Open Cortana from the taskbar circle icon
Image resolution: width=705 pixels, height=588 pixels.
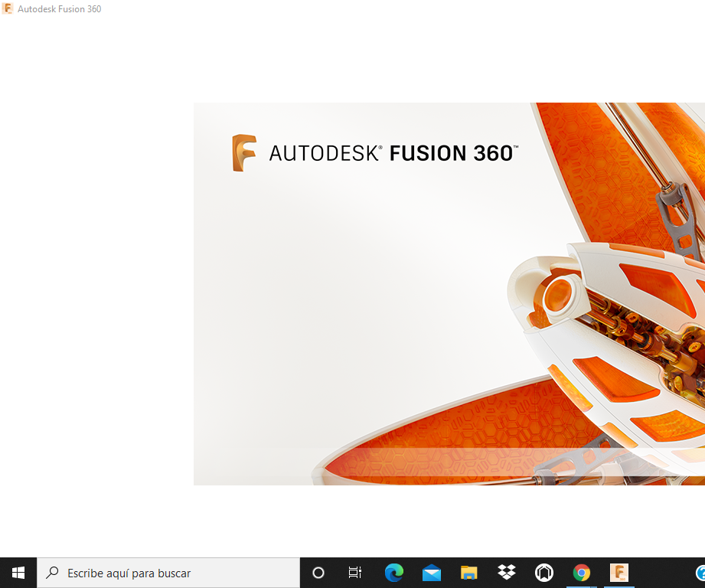[x=318, y=573]
